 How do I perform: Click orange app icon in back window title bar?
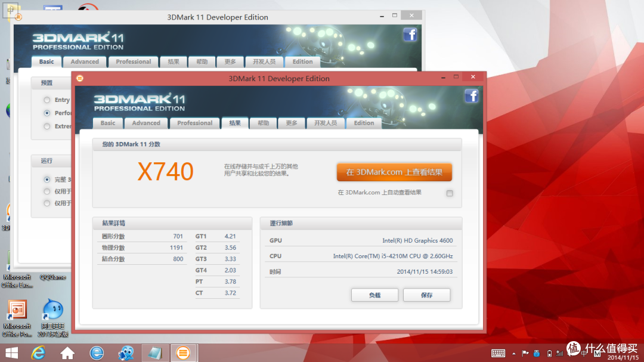(x=18, y=17)
